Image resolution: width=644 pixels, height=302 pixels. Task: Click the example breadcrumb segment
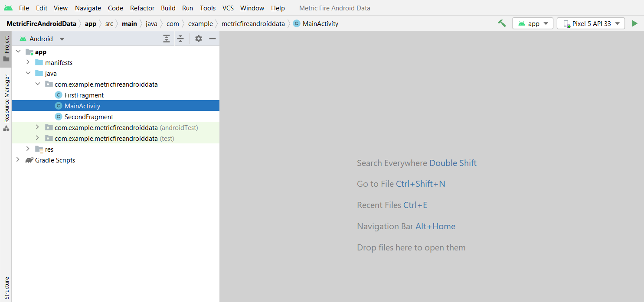point(200,23)
